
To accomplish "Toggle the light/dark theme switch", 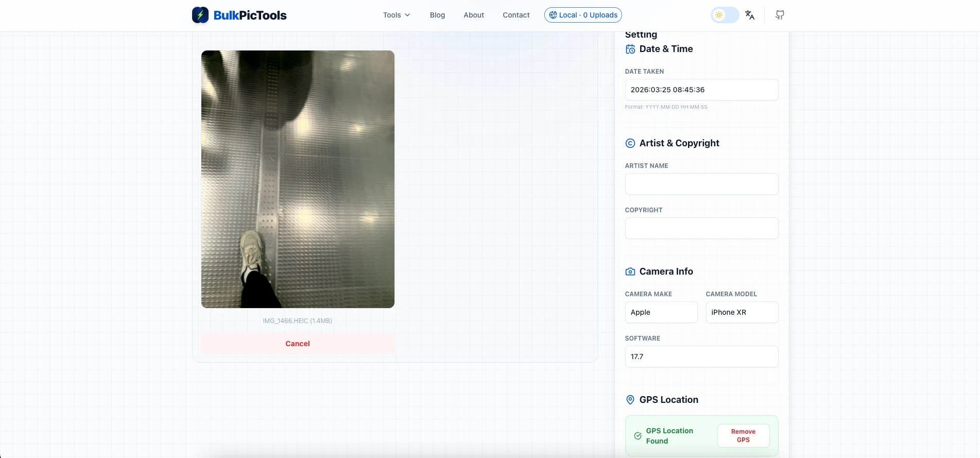I will 725,15.
